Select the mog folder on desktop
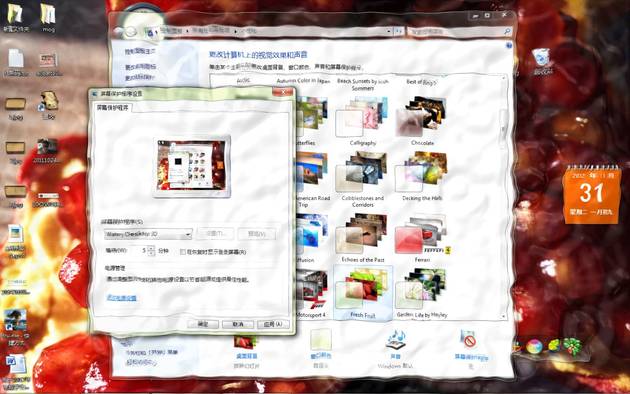This screenshot has width=630, height=394. [48, 18]
